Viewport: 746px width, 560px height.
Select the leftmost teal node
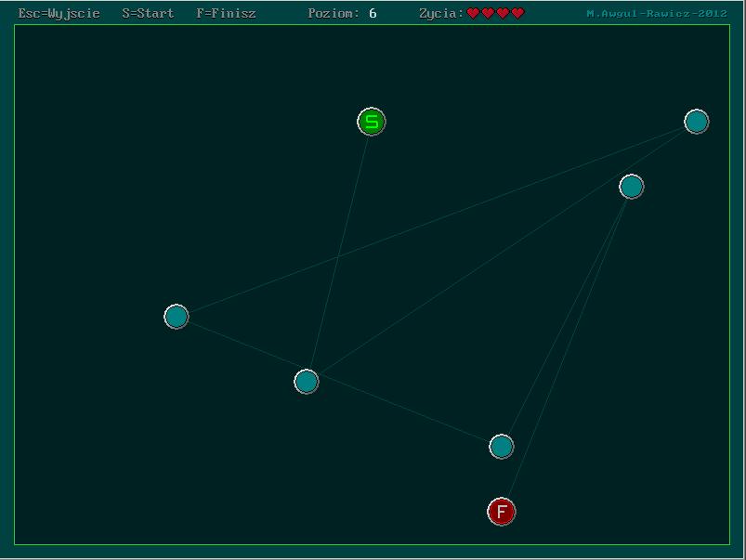pos(177,317)
